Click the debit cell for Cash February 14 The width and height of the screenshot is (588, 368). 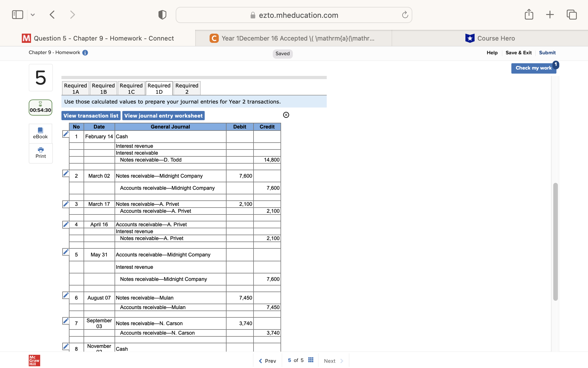(x=240, y=137)
